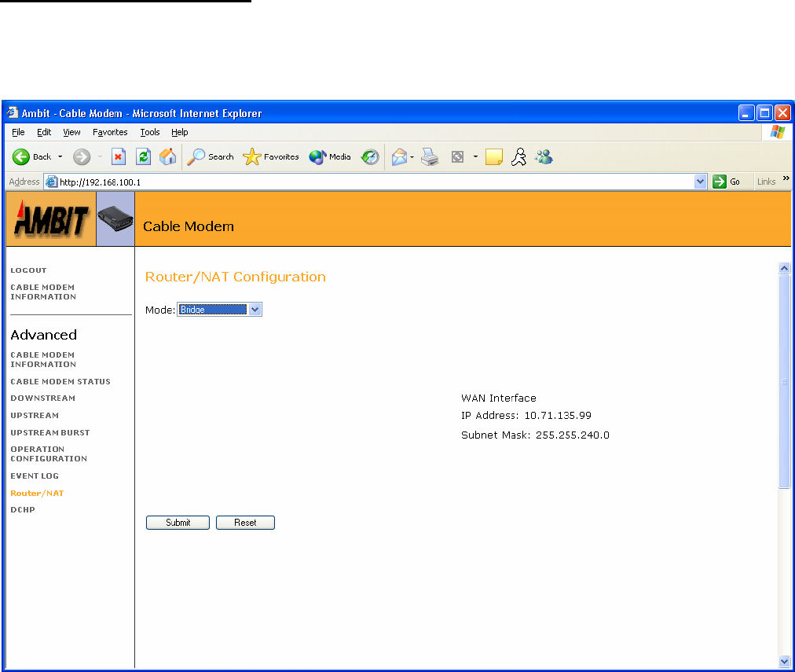Click the green Go button
Viewport: 795px width, 672px height.
click(727, 182)
